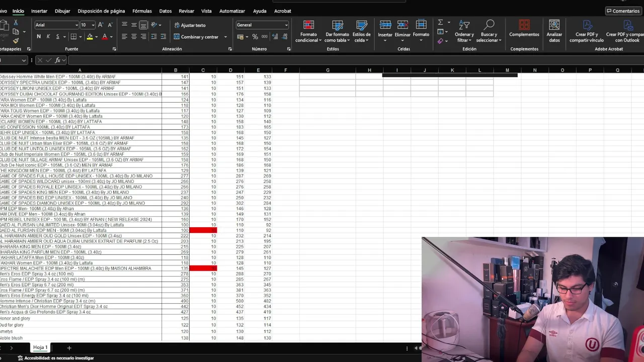Open Ordenar y filtrar dropdown

pos(464,31)
